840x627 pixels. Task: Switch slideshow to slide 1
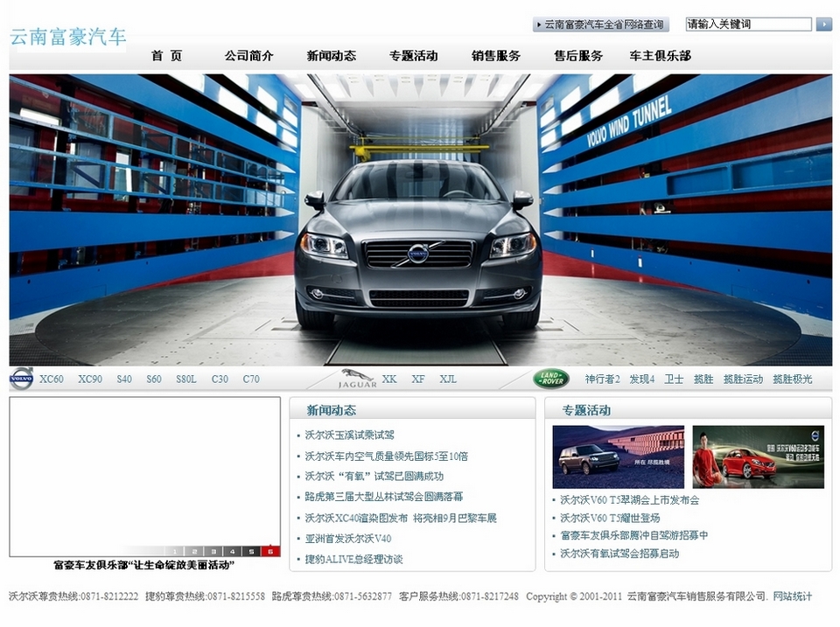[x=175, y=551]
